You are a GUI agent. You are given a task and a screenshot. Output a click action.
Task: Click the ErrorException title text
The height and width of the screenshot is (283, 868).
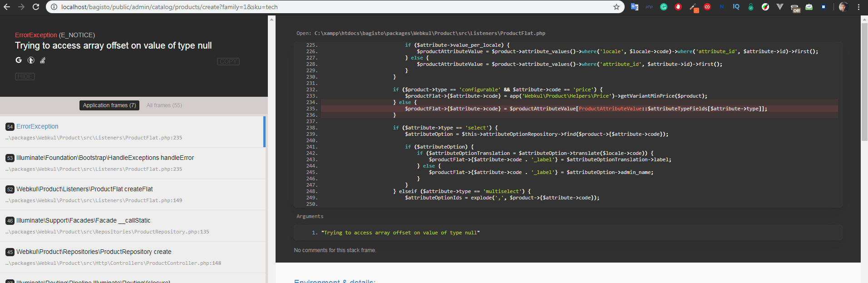pos(36,35)
